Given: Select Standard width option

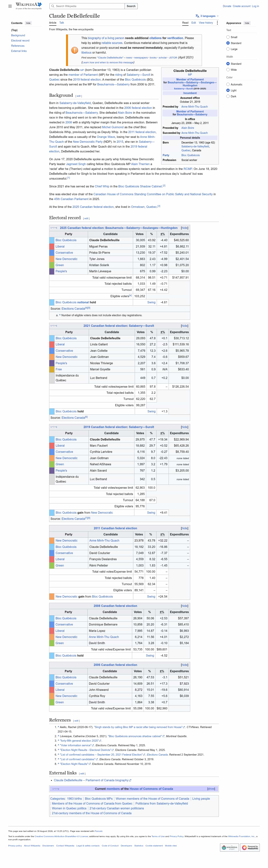Looking at the screenshot, I should click(x=228, y=64).
